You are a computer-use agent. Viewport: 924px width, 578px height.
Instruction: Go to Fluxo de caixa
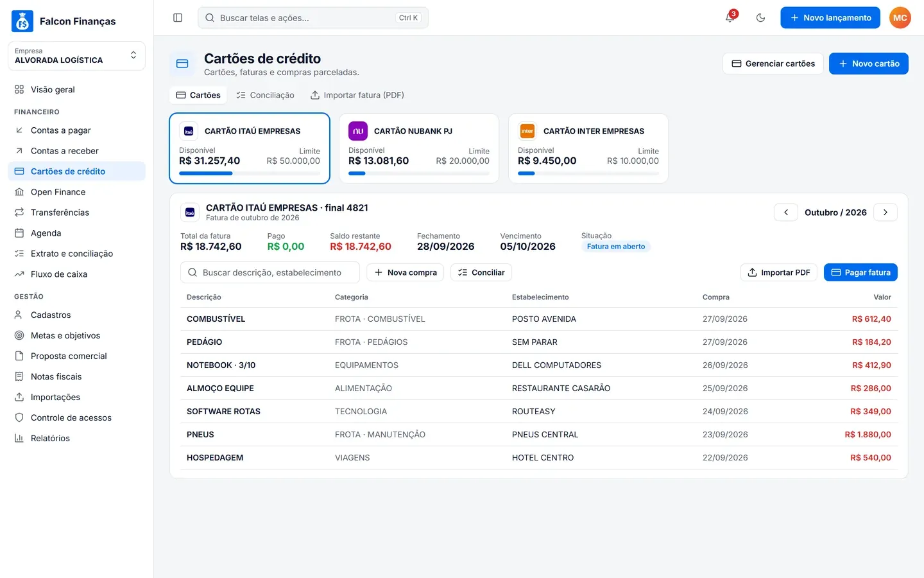76,274
